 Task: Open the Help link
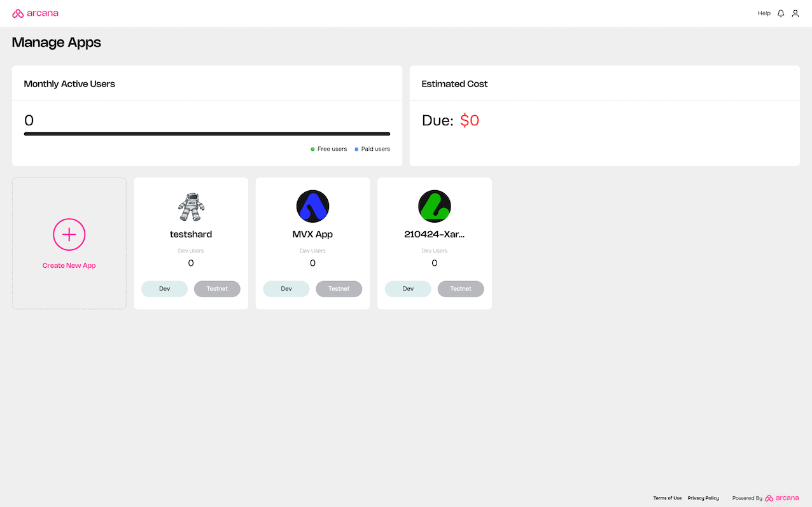764,13
